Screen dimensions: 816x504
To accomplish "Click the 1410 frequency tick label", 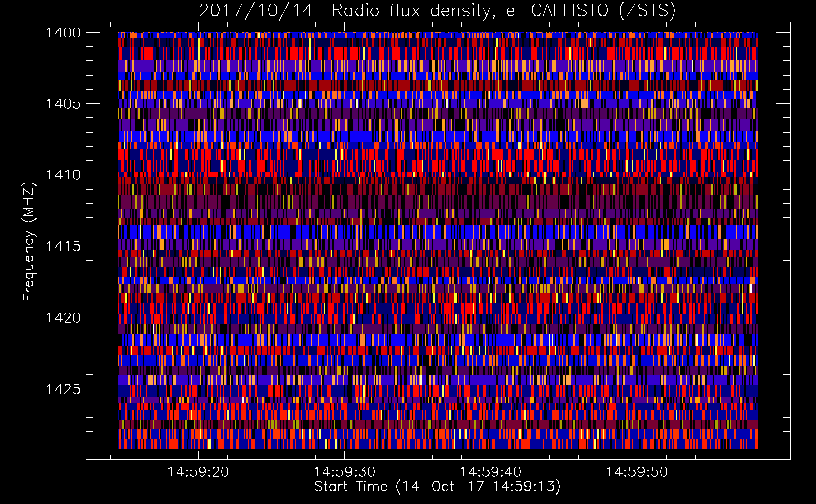I will point(63,175).
